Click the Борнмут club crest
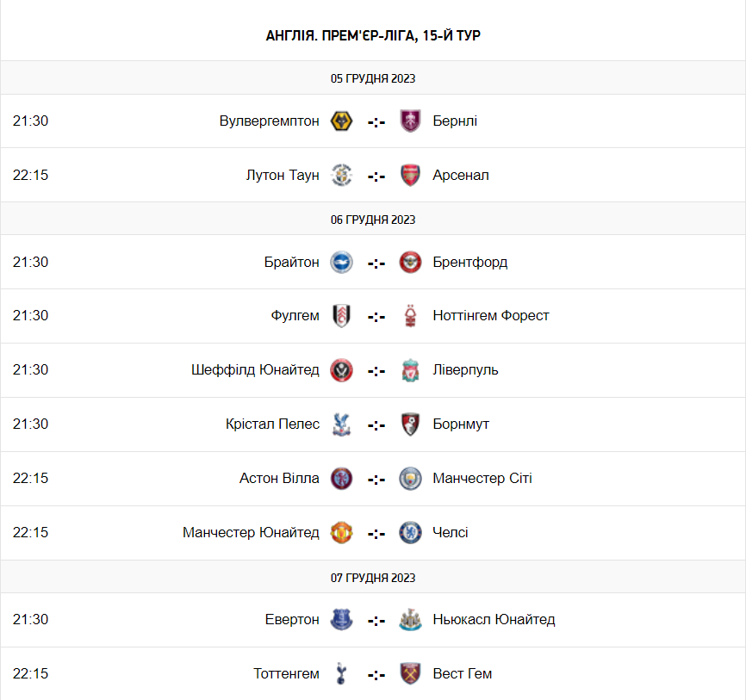 (x=410, y=424)
